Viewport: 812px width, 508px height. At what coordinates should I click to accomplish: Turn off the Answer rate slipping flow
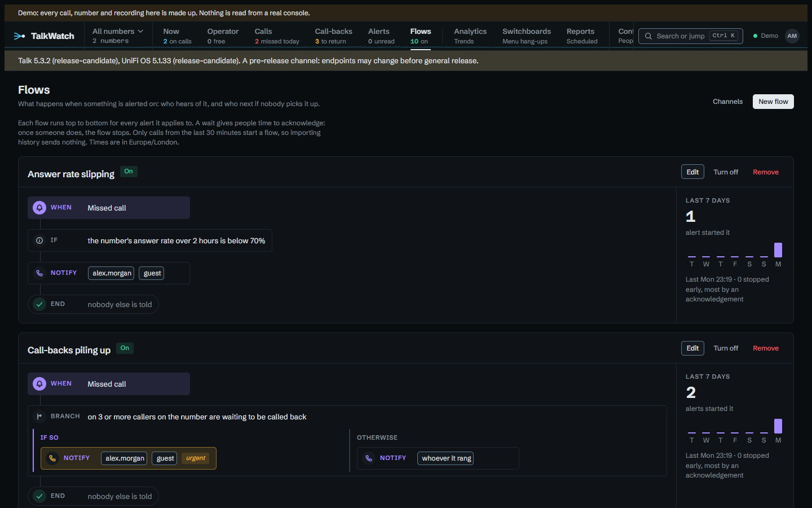[726, 172]
